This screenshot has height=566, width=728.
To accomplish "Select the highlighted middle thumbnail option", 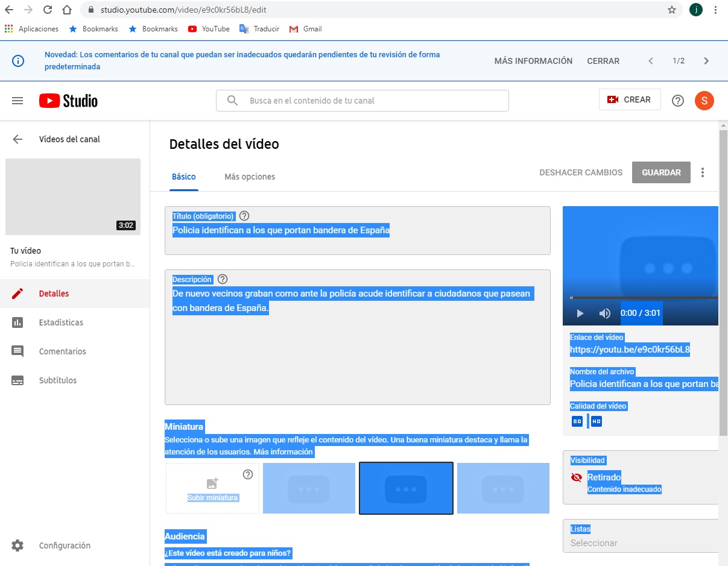I will 406,488.
